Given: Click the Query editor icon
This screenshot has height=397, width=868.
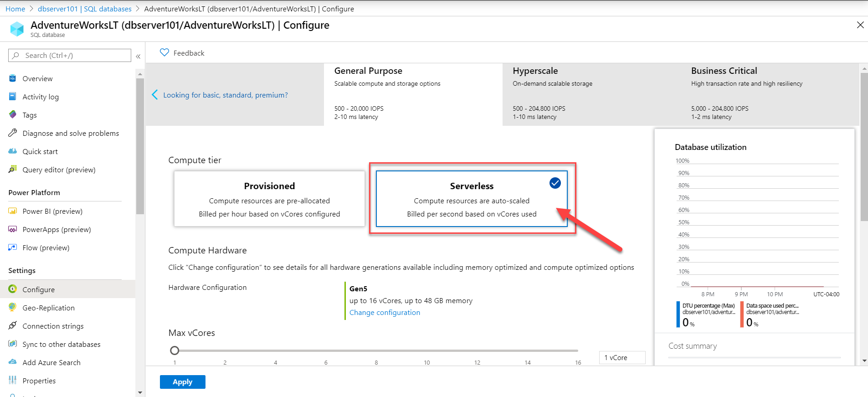Looking at the screenshot, I should (13, 170).
